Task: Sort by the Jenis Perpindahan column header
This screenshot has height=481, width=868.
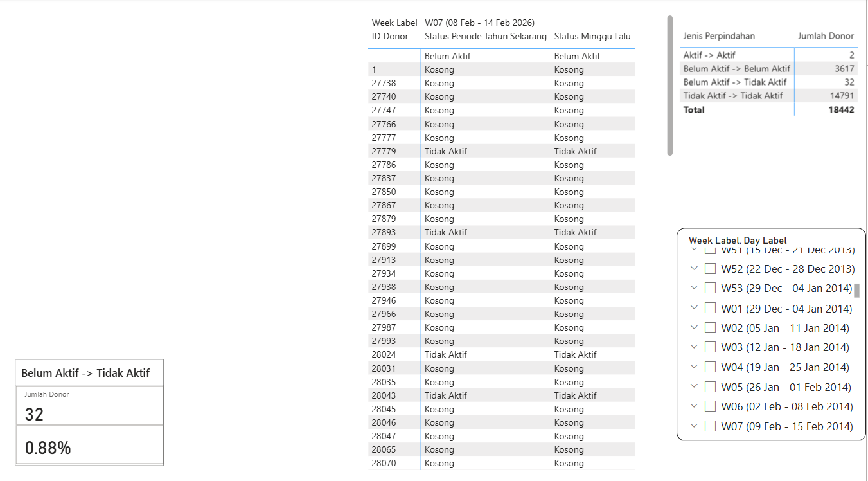Action: [719, 36]
